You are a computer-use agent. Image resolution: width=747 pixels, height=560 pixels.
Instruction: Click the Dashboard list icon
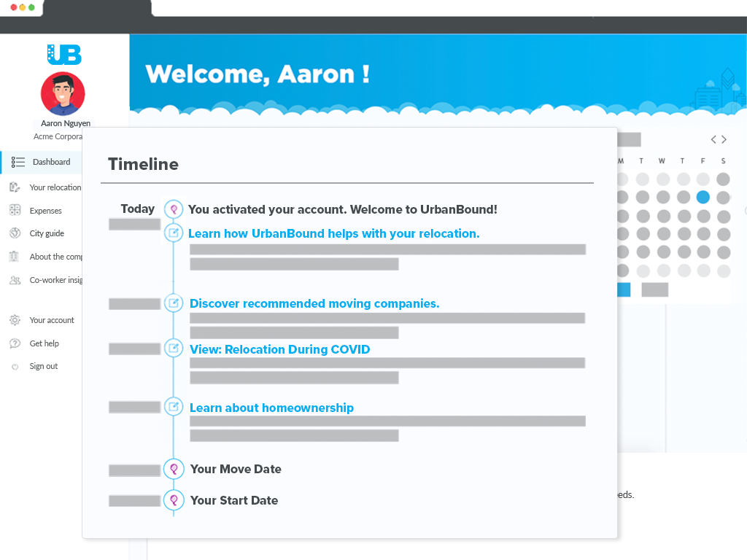[18, 162]
